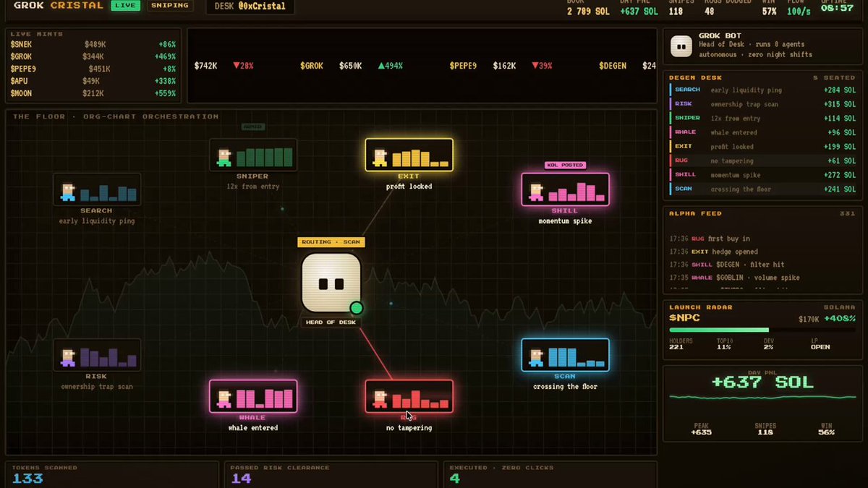Select the SCAN agent avatar in the blue card
The width and height of the screenshot is (868, 488).
[x=537, y=357]
